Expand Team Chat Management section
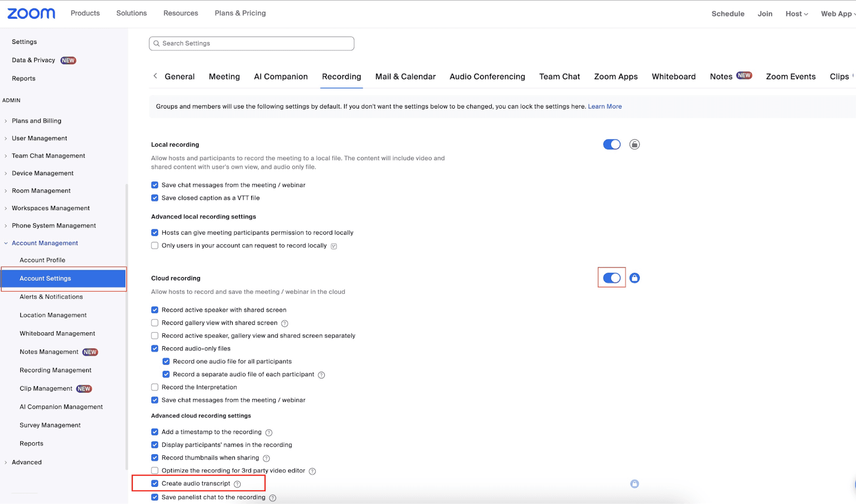The image size is (856, 504). (x=48, y=156)
